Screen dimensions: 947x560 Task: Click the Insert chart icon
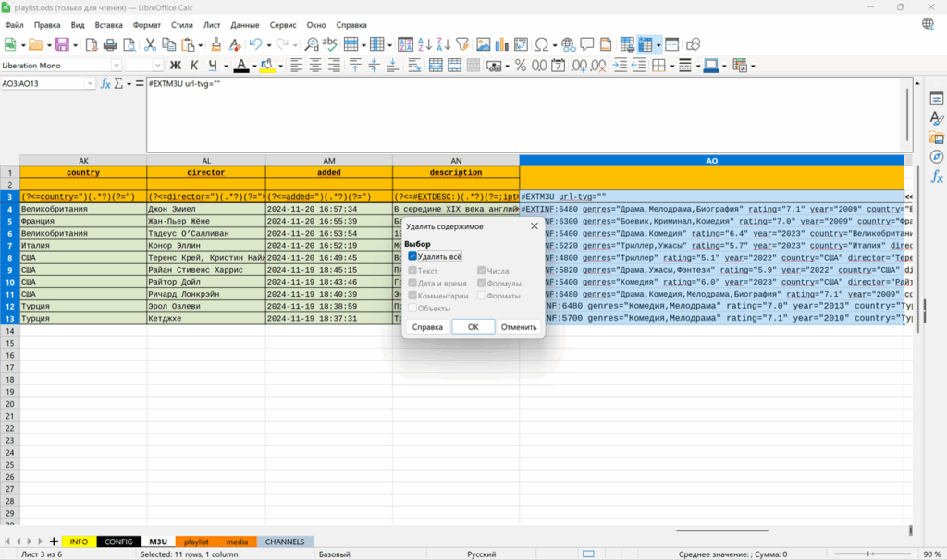coord(500,44)
